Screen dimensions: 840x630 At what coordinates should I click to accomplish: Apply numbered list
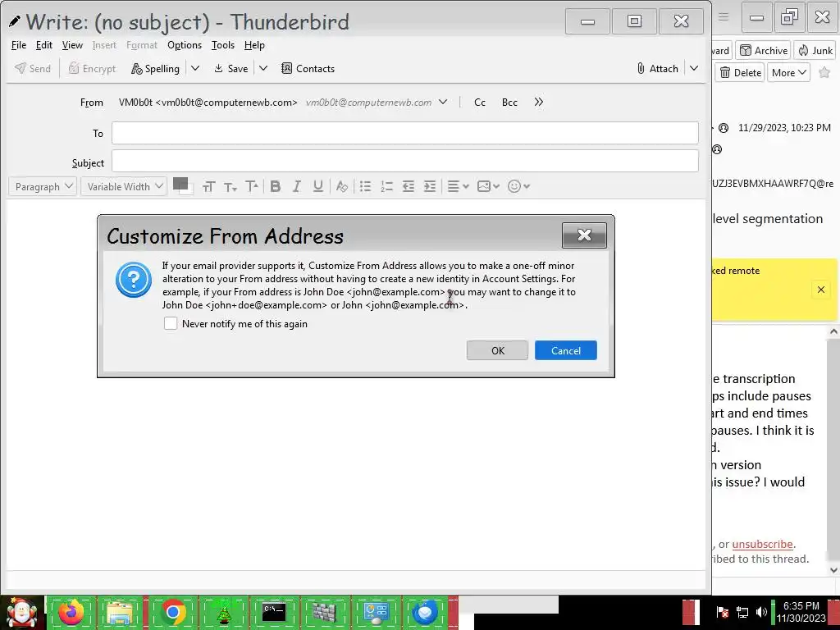coord(387,186)
